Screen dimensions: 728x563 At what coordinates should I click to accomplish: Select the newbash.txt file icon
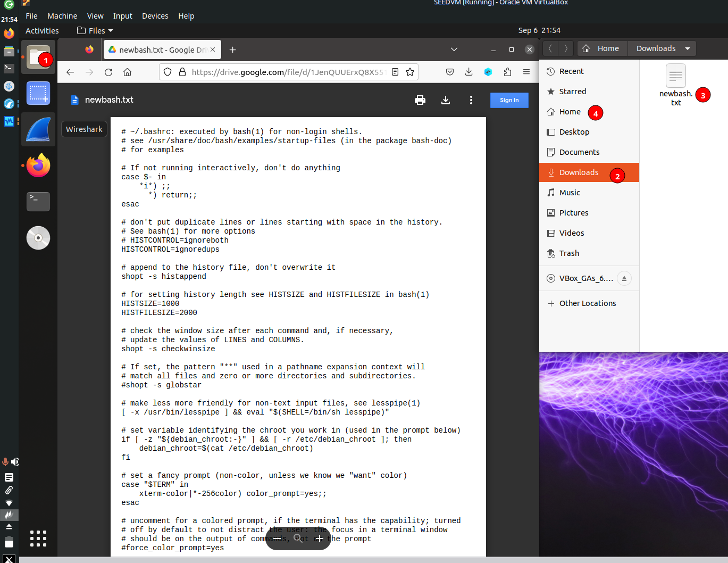pyautogui.click(x=676, y=76)
